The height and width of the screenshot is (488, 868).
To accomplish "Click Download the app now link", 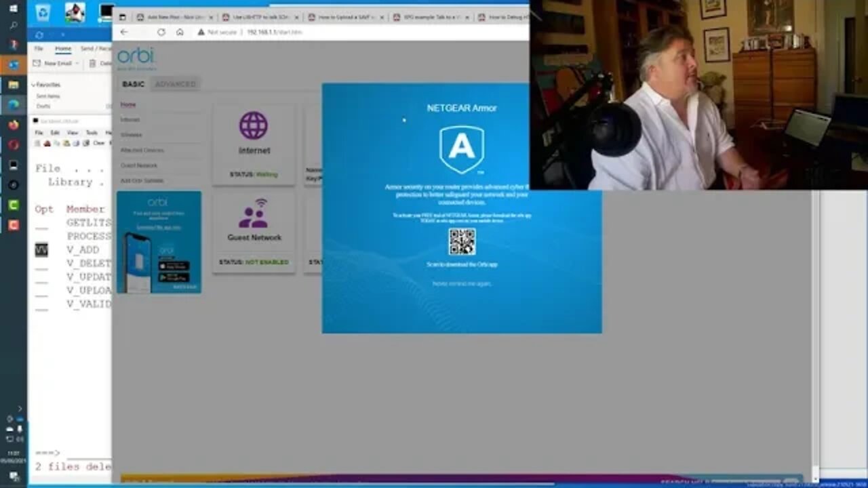I will coord(159,228).
